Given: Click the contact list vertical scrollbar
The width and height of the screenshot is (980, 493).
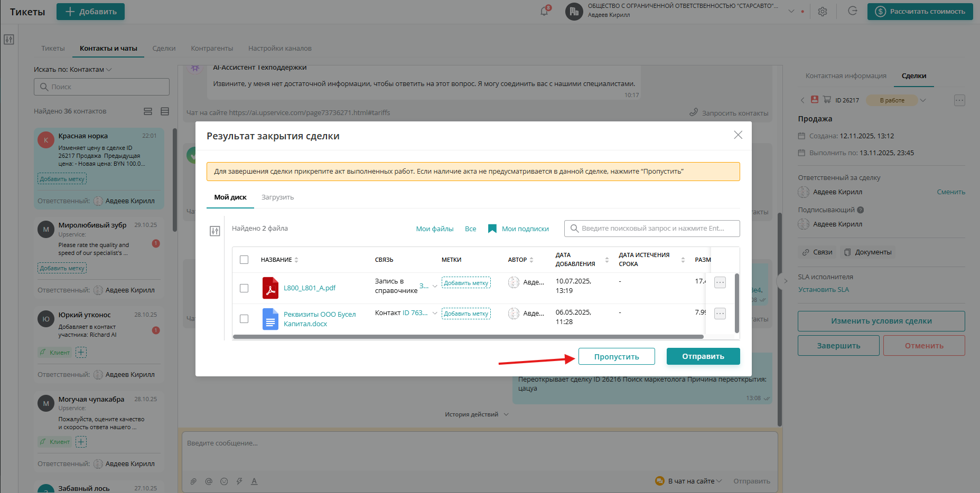Looking at the screenshot, I should pos(175,179).
